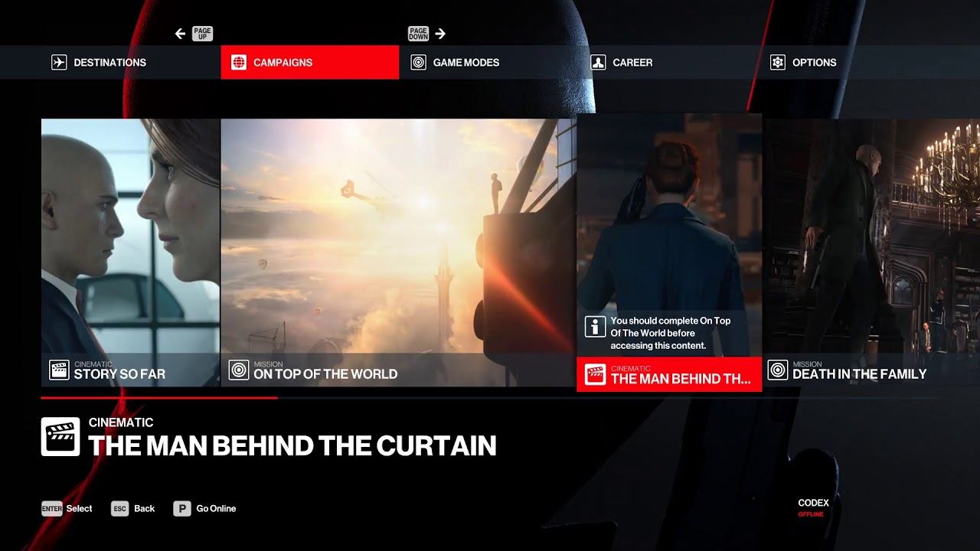Image resolution: width=980 pixels, height=551 pixels.
Task: Click the person Career icon
Action: click(598, 63)
